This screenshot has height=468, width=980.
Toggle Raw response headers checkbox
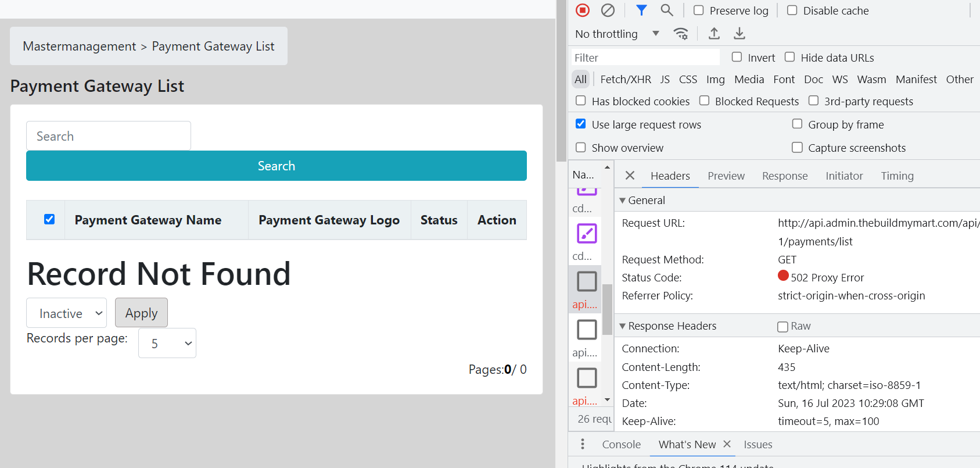[782, 327]
